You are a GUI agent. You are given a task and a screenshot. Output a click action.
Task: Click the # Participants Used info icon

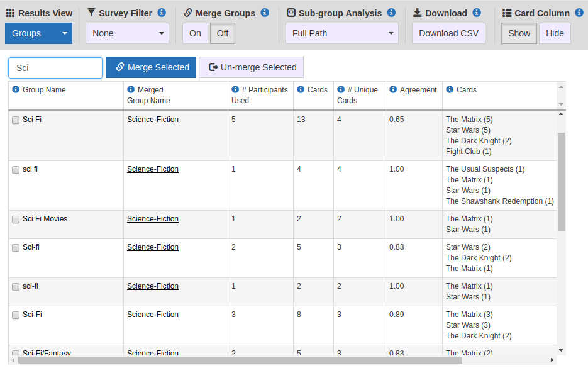(x=235, y=89)
